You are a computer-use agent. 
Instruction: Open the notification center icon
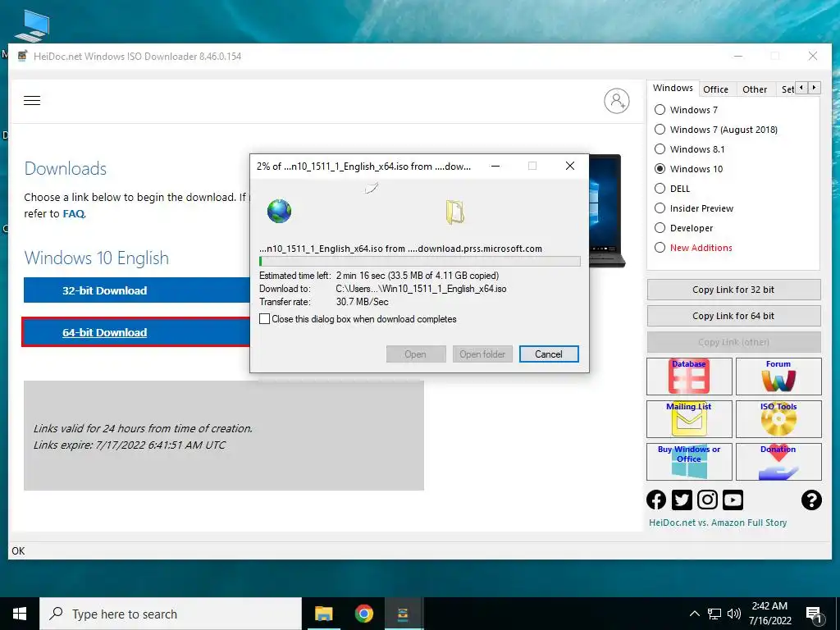click(x=815, y=614)
